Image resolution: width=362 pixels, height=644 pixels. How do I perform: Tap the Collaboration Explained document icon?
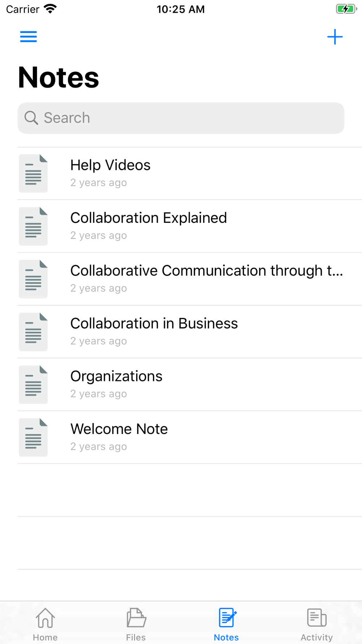pyautogui.click(x=33, y=226)
